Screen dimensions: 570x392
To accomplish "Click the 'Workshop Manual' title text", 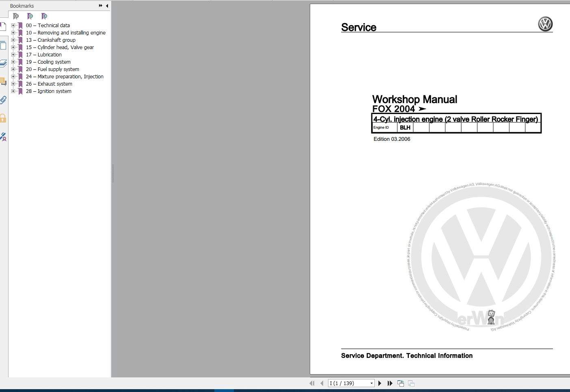I will [x=415, y=99].
